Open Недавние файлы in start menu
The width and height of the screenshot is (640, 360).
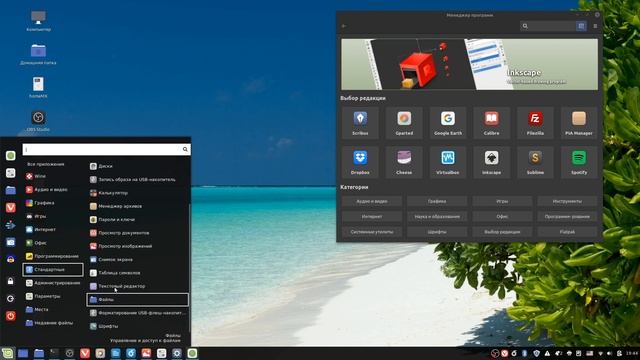[53, 323]
